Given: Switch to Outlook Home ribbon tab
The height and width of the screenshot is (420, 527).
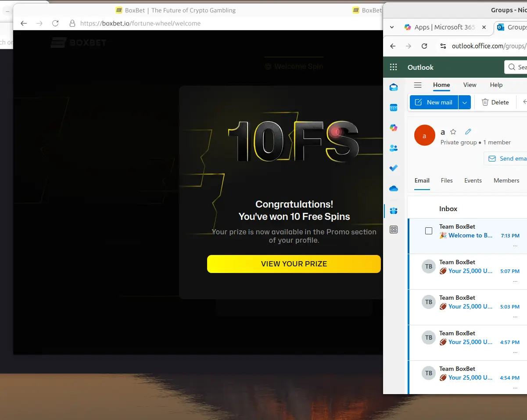Looking at the screenshot, I should click(441, 85).
